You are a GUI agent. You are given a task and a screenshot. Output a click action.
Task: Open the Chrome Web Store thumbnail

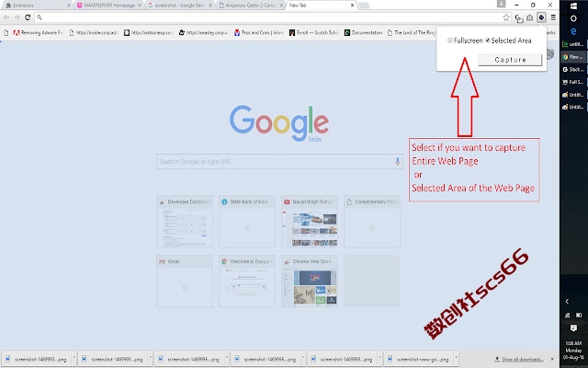click(x=310, y=281)
